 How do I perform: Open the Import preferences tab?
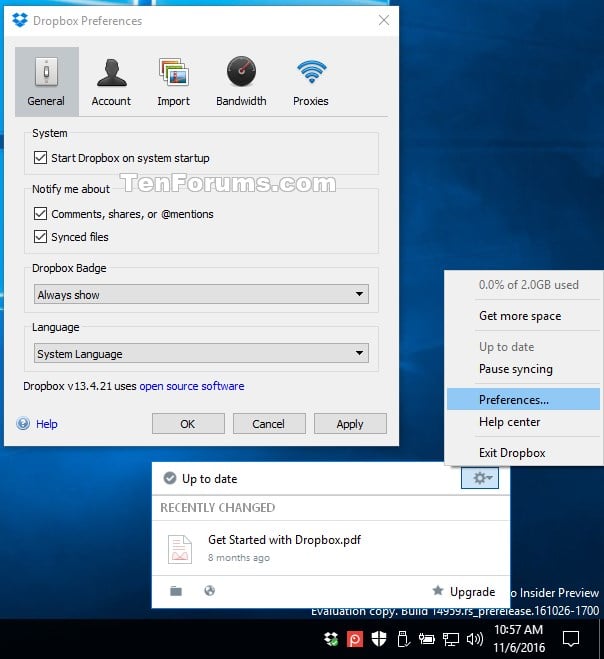click(173, 82)
